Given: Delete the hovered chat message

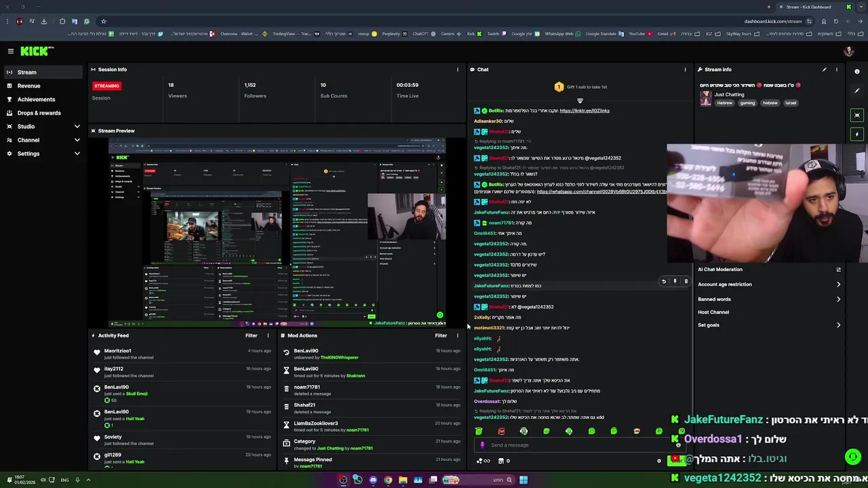Looking at the screenshot, I should 686,281.
